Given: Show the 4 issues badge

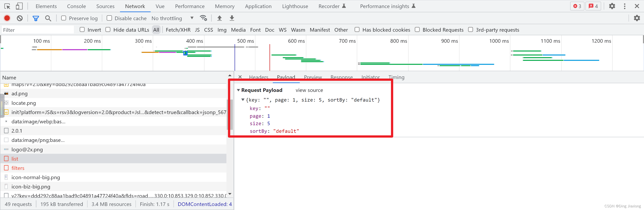Looking at the screenshot, I should 593,6.
